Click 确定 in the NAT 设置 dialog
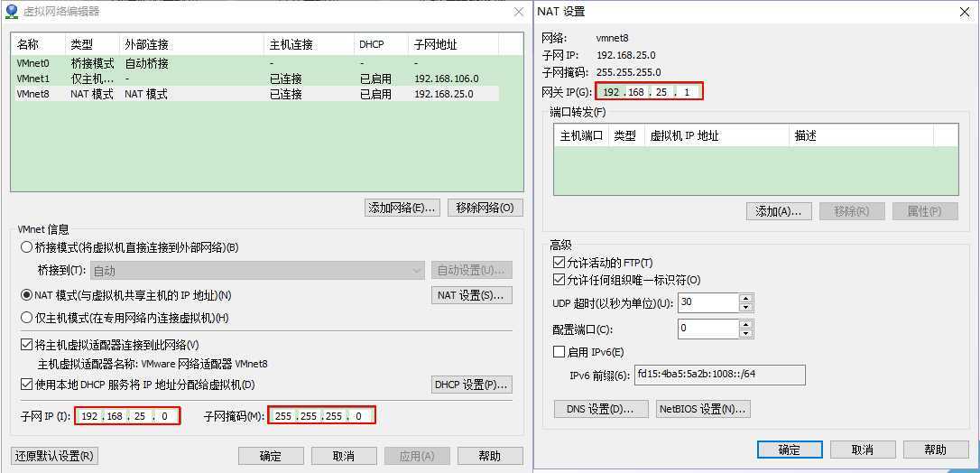Screen dimensions: 980x473 [790, 450]
